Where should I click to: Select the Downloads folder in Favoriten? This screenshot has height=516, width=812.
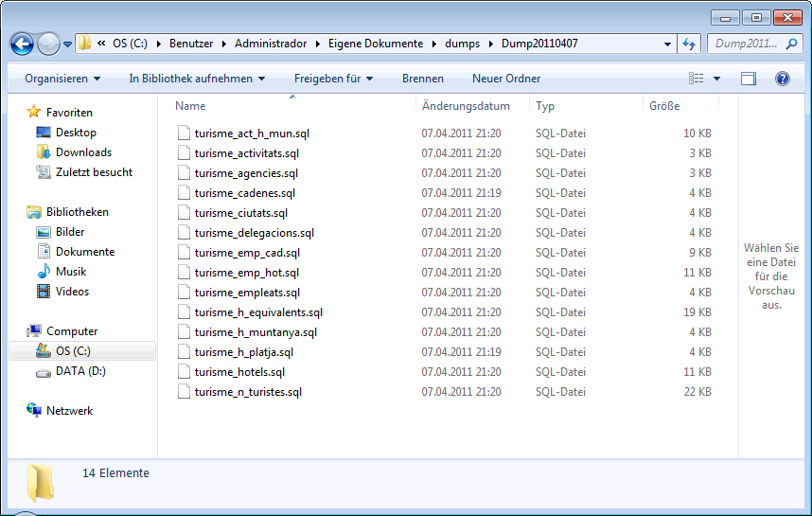(83, 152)
